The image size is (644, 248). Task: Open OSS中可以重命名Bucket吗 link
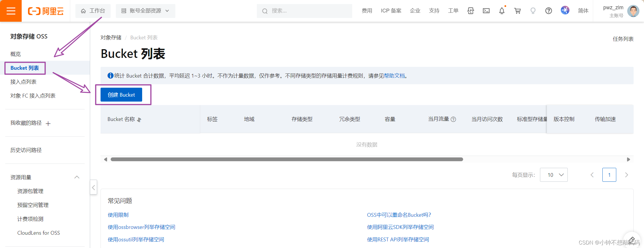399,215
